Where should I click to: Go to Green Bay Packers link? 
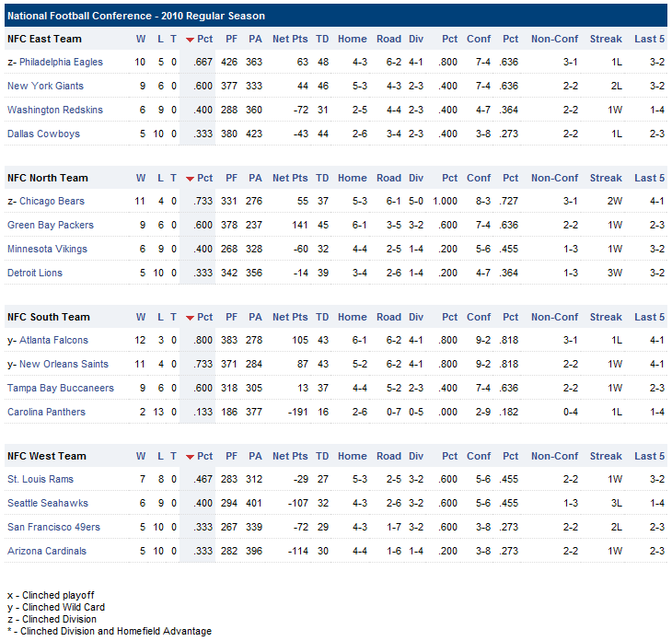click(x=50, y=225)
